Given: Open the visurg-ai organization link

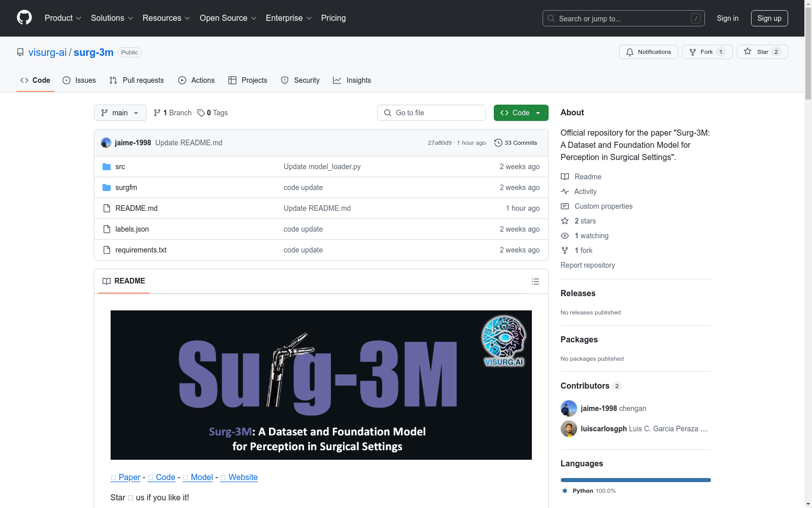Looking at the screenshot, I should click(48, 52).
